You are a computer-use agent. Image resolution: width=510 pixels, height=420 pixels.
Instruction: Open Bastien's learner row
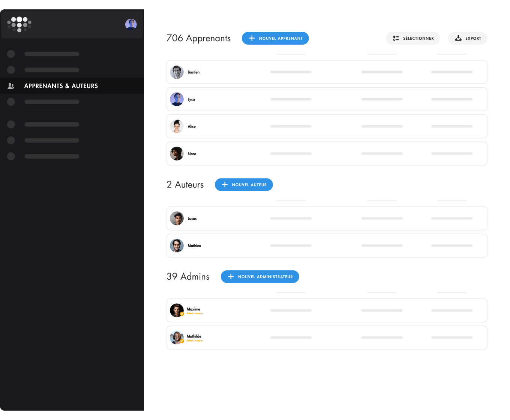point(327,72)
